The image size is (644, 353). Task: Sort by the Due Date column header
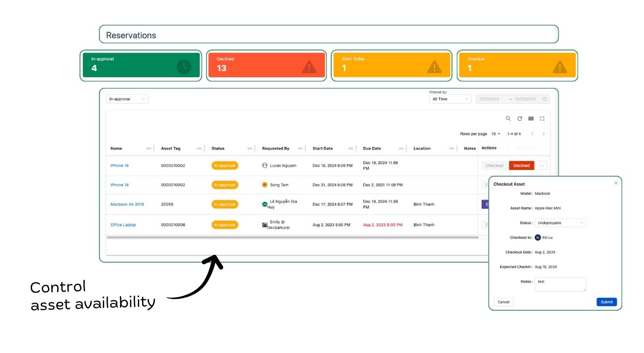[372, 149]
